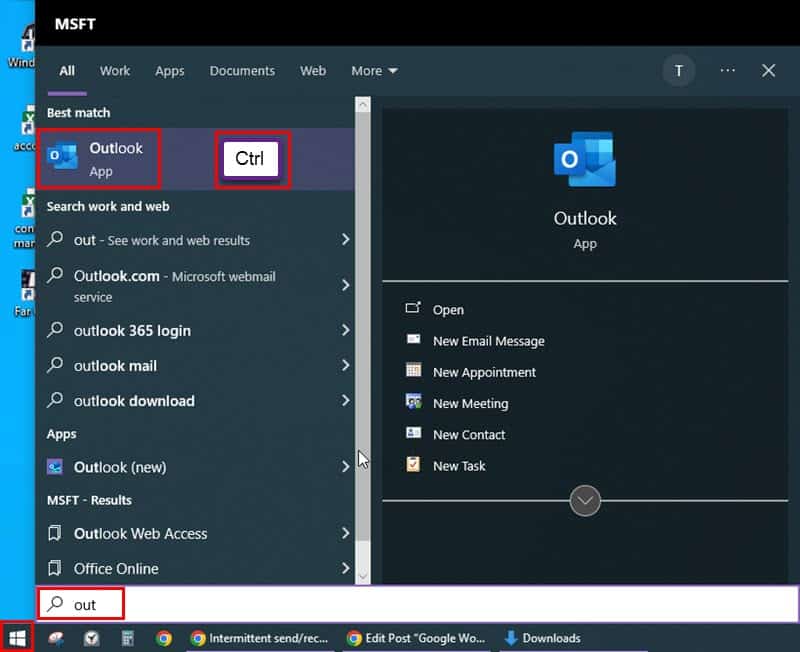Click the New Meeting icon
800x652 pixels.
pos(413,402)
